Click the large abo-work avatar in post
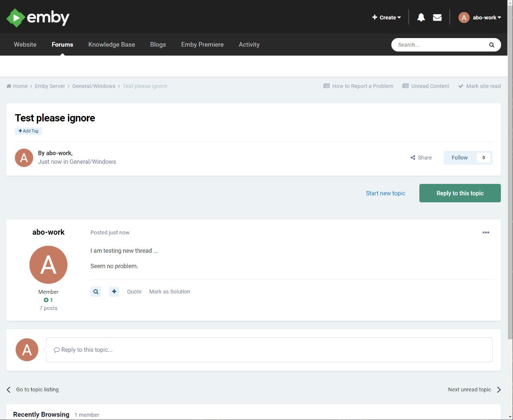Image resolution: width=513 pixels, height=420 pixels. 48,265
